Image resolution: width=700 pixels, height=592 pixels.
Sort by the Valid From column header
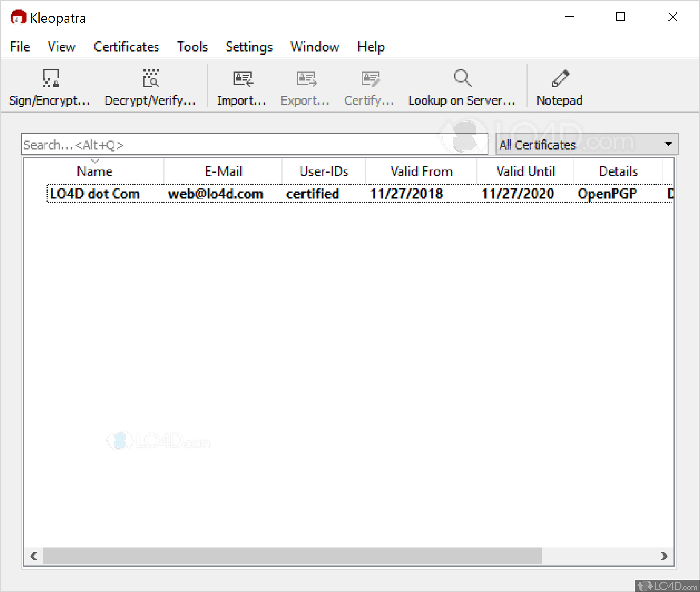[421, 171]
